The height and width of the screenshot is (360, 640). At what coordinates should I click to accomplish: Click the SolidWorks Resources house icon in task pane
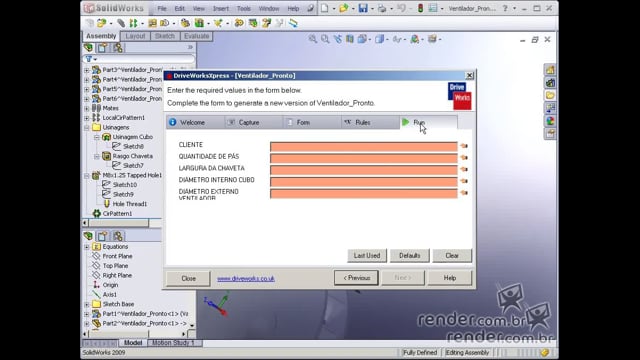click(550, 70)
